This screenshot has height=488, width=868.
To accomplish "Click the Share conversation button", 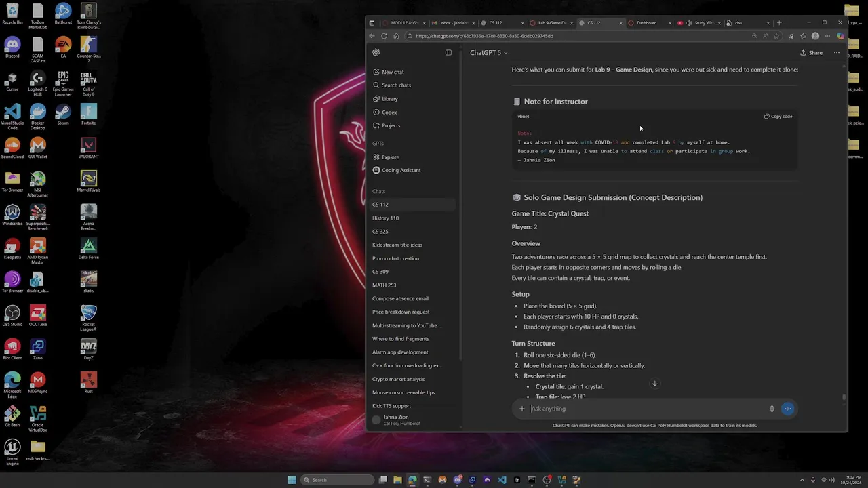I will 811,53.
